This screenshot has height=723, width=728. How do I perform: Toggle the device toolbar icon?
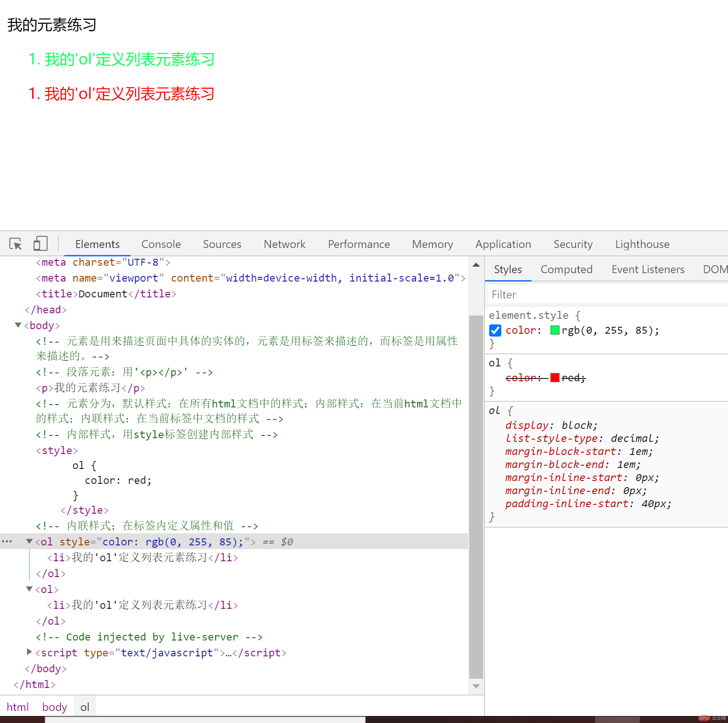coord(40,244)
